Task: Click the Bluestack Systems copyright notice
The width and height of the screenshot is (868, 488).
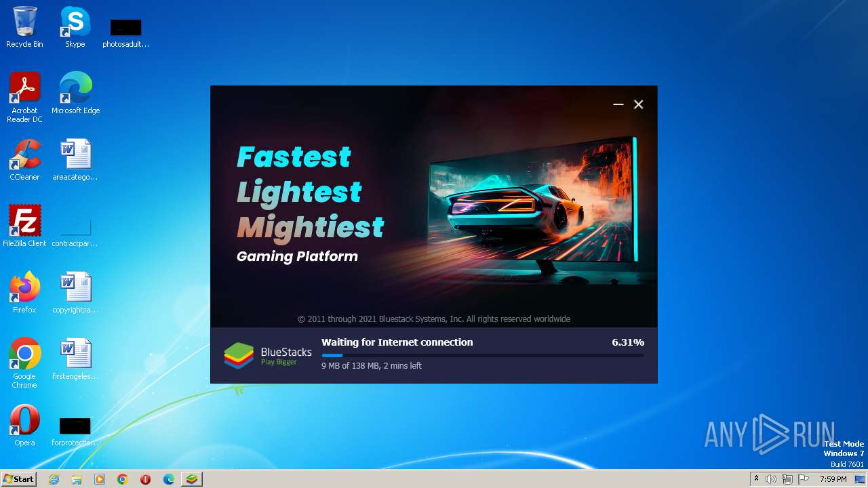Action: (x=434, y=319)
